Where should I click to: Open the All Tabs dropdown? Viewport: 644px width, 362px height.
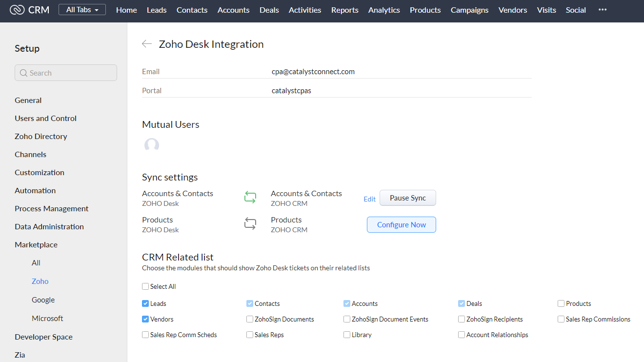[82, 10]
